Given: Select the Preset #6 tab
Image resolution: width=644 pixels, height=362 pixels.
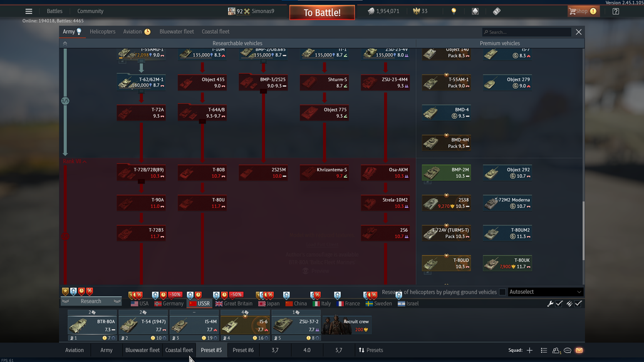Looking at the screenshot, I should pyautogui.click(x=243, y=350).
